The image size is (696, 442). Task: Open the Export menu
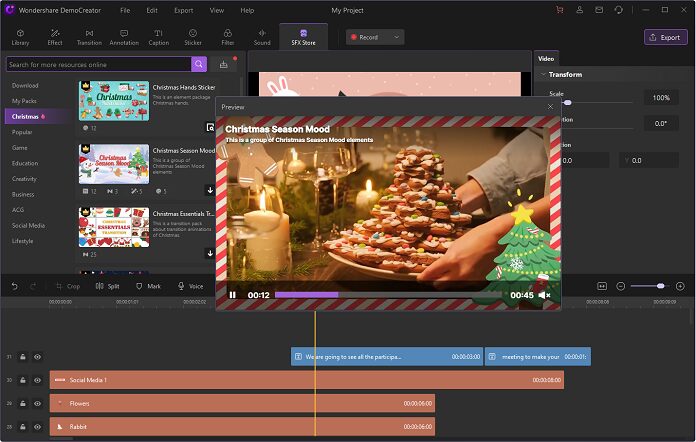(183, 10)
